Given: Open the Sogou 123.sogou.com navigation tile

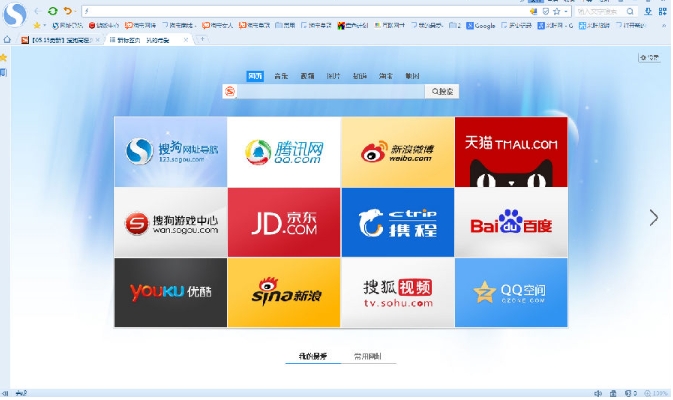Looking at the screenshot, I should 171,152.
